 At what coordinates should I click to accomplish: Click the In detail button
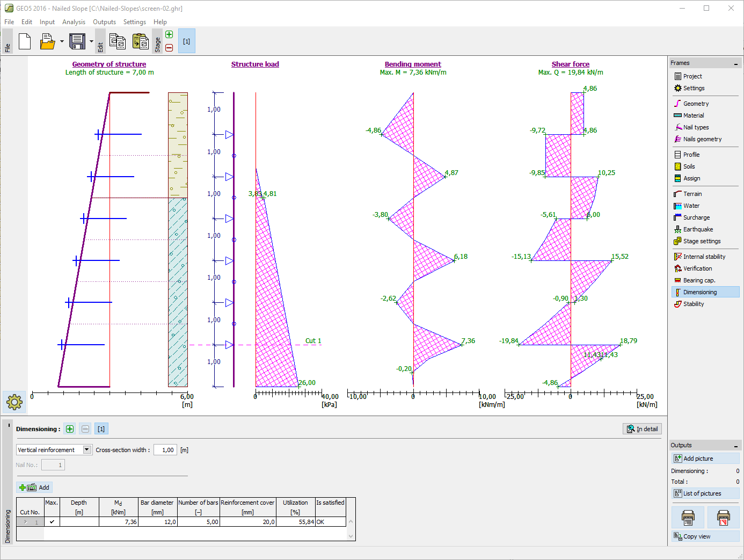(642, 429)
